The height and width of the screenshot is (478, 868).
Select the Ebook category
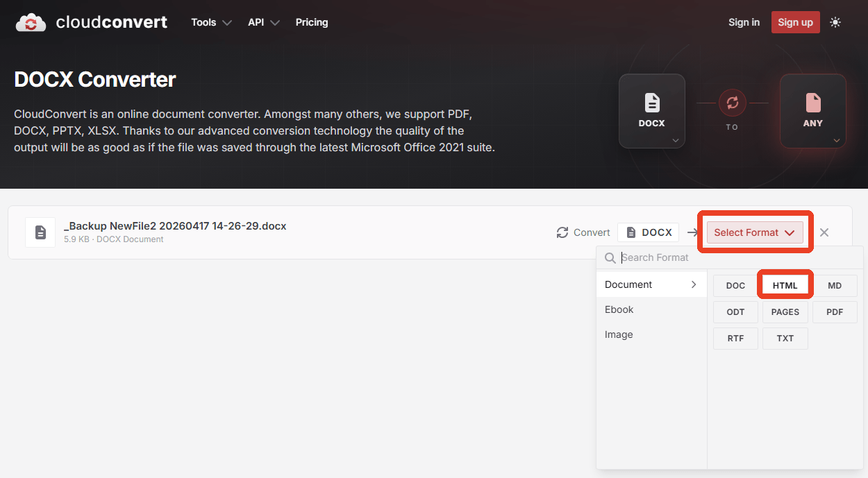coord(651,309)
